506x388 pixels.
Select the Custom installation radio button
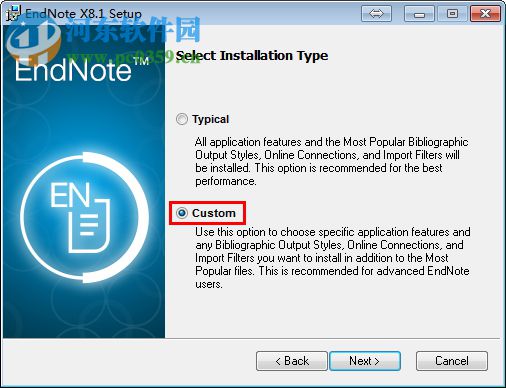coord(182,213)
